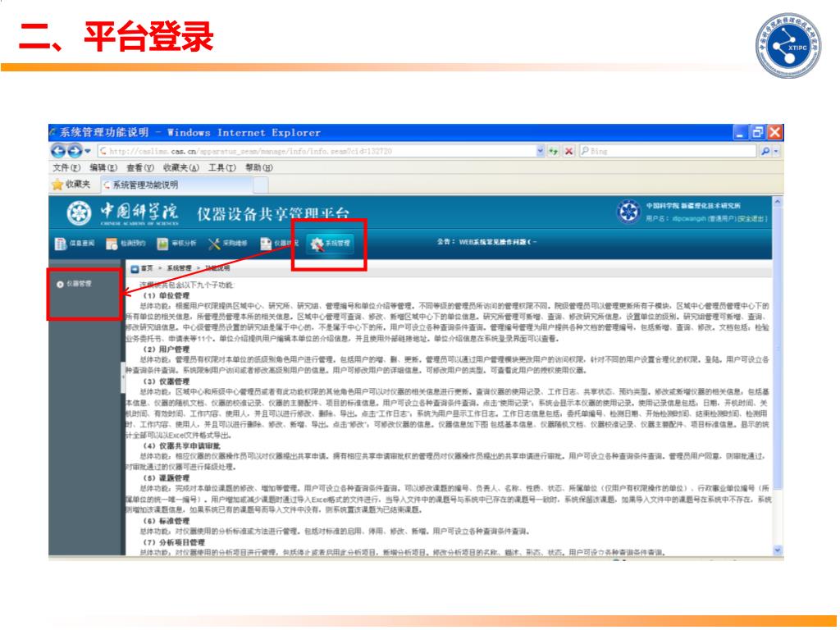Viewport: 840px width, 630px height.
Task: Select the 系统管理功能说明 browser tab
Action: [x=177, y=185]
